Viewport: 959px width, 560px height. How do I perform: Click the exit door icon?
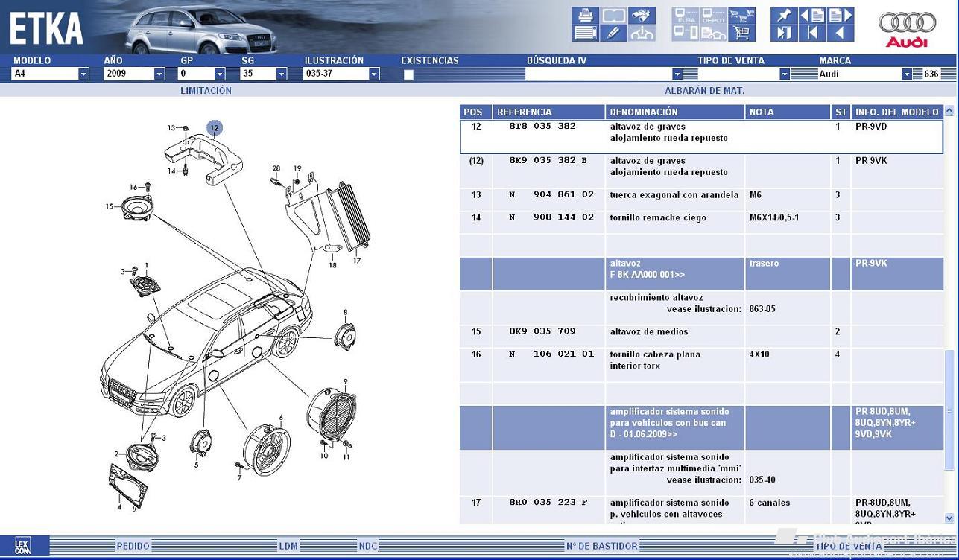[x=784, y=33]
